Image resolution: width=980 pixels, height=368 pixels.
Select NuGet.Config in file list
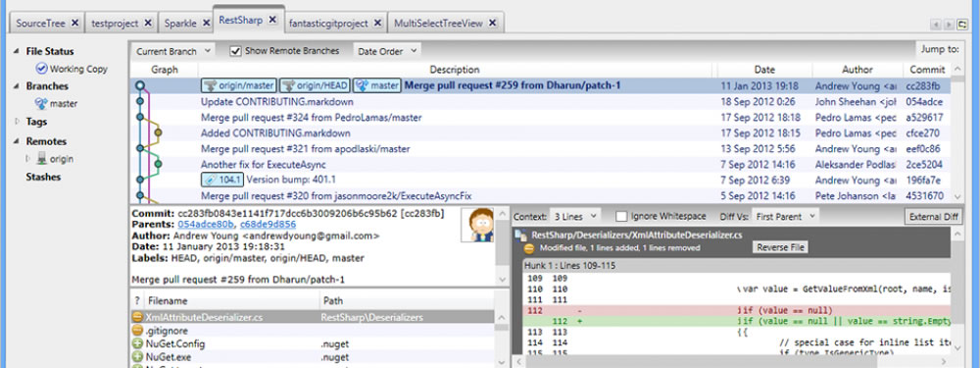(312, 343)
